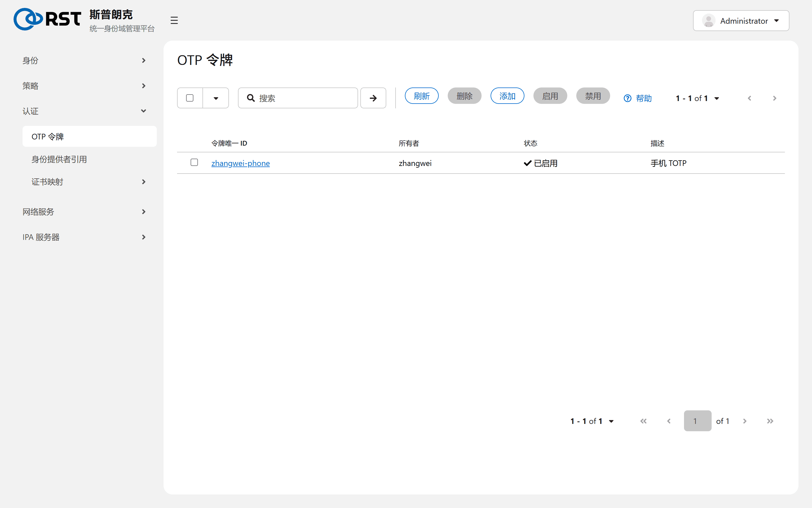Screen dimensions: 812x508
Task: Select the OTP 令牌 menu item
Action: click(89, 136)
